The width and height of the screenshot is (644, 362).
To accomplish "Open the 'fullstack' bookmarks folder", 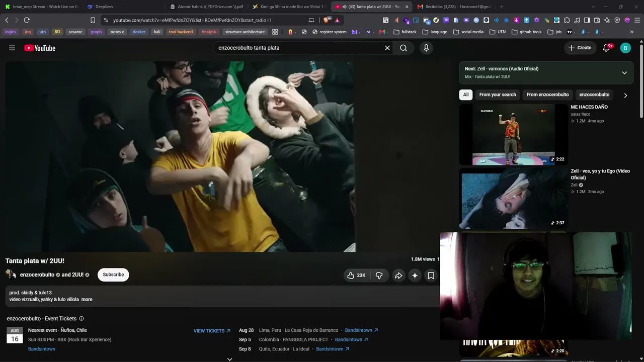I will tap(405, 32).
